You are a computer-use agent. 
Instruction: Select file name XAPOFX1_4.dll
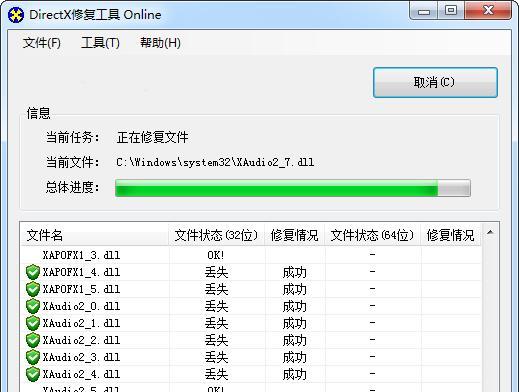[81, 272]
